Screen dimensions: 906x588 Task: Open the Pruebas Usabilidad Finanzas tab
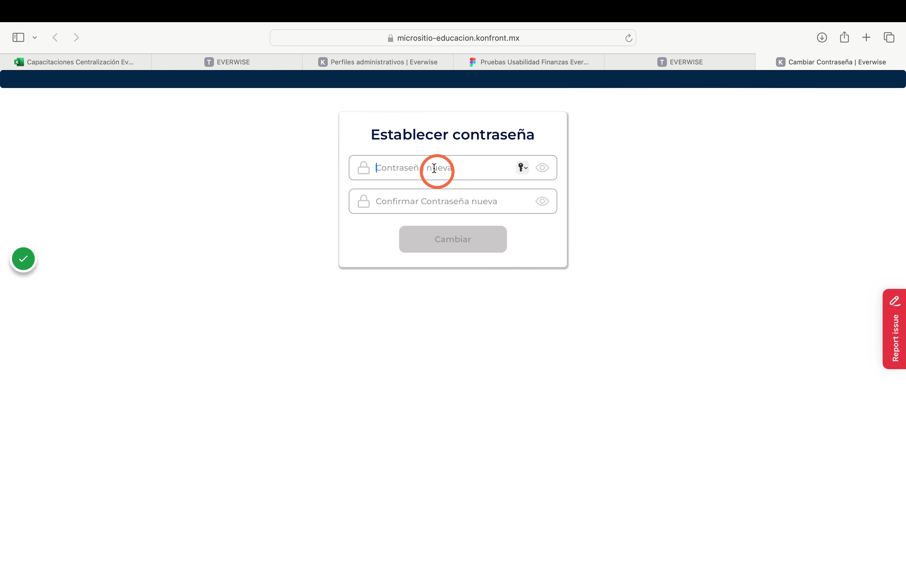click(529, 62)
